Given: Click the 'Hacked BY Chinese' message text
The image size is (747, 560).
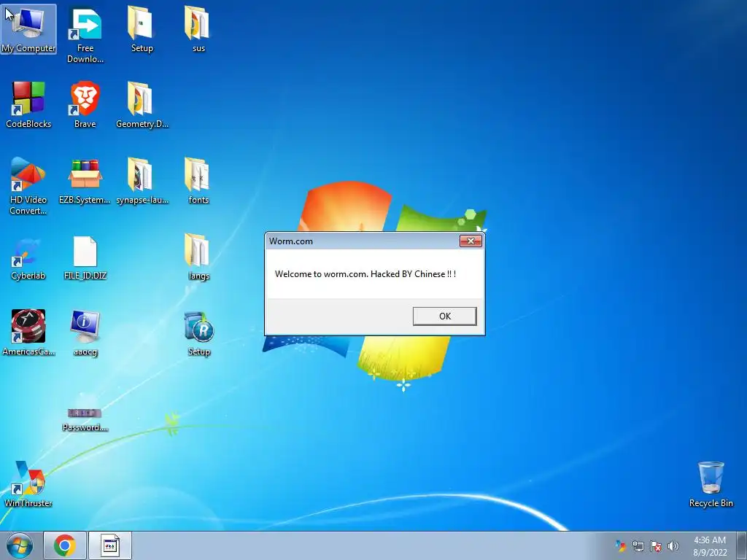Looking at the screenshot, I should (365, 274).
